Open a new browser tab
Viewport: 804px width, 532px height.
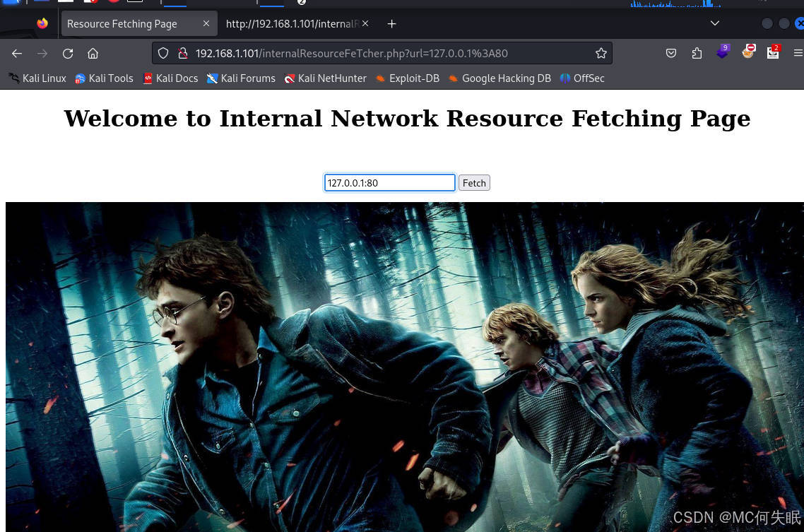pyautogui.click(x=391, y=24)
